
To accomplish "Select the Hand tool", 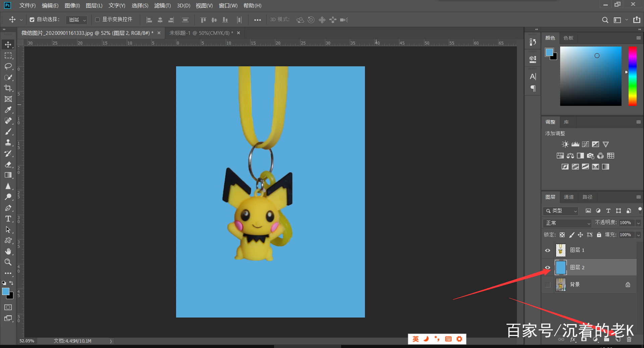I will pos(8,251).
